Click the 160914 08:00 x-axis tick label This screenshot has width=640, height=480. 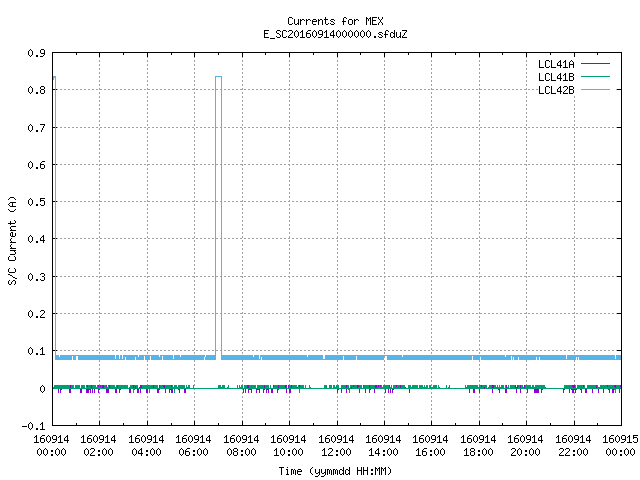point(241,446)
